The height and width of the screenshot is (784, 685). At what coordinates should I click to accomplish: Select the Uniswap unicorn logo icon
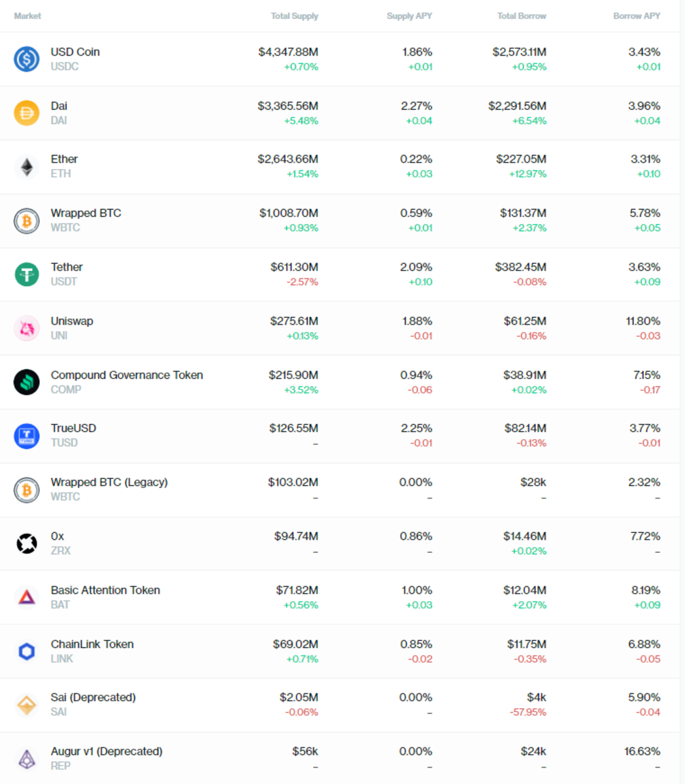coord(27,328)
